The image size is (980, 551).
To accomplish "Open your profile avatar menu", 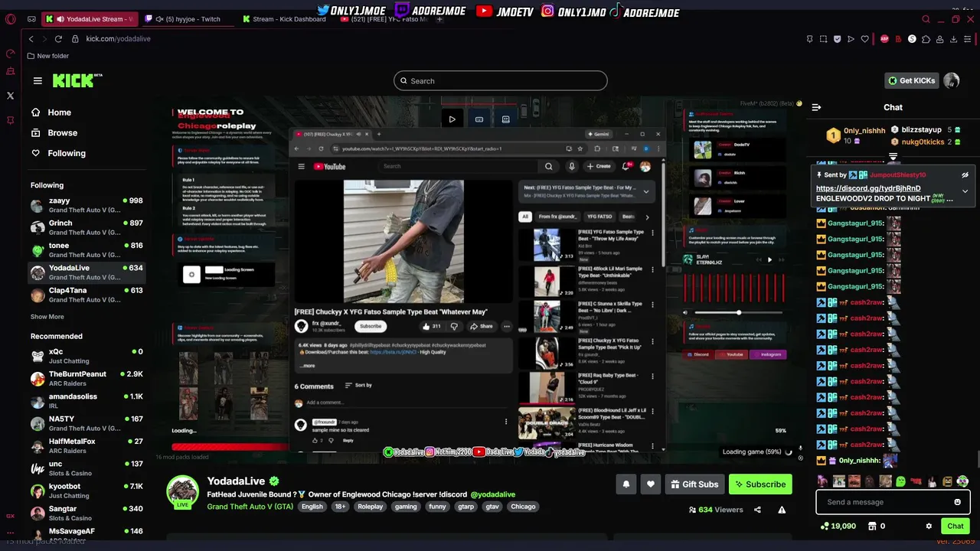I will pos(952,80).
